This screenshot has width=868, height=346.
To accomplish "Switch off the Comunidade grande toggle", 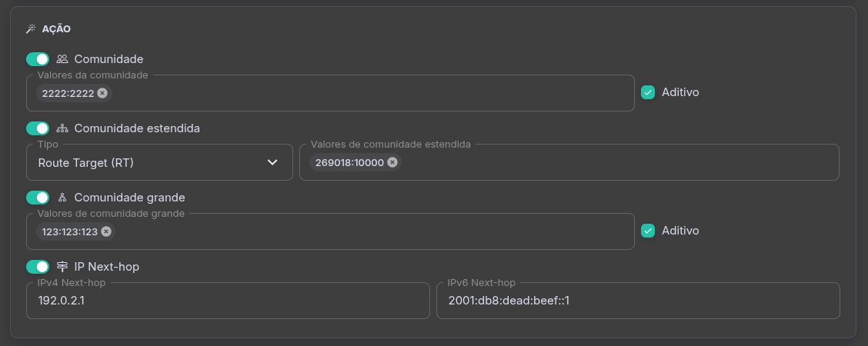I will pos(38,198).
